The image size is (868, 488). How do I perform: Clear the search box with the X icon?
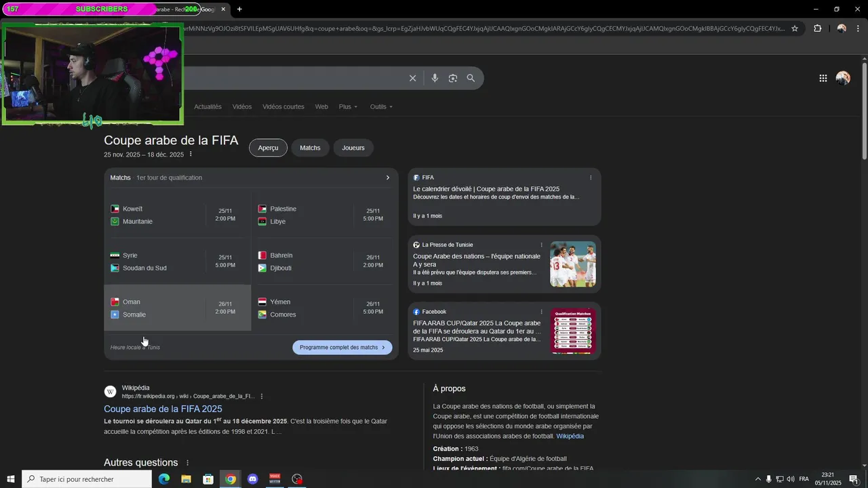point(412,78)
